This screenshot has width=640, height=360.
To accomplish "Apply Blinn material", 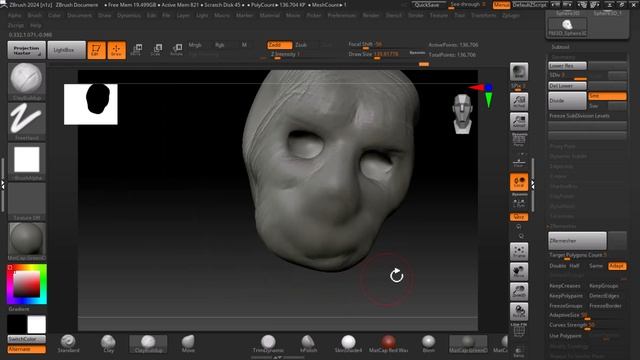I will [428, 344].
